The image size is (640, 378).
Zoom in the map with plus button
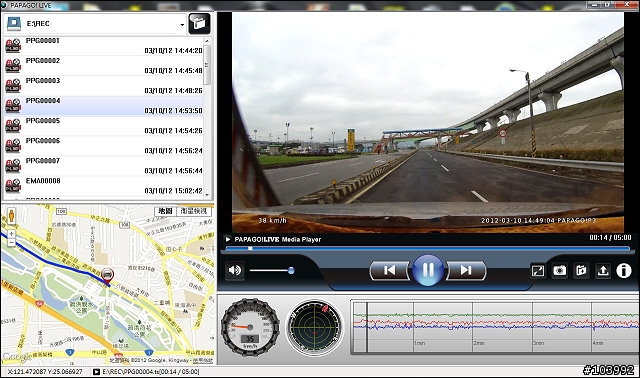(11, 234)
